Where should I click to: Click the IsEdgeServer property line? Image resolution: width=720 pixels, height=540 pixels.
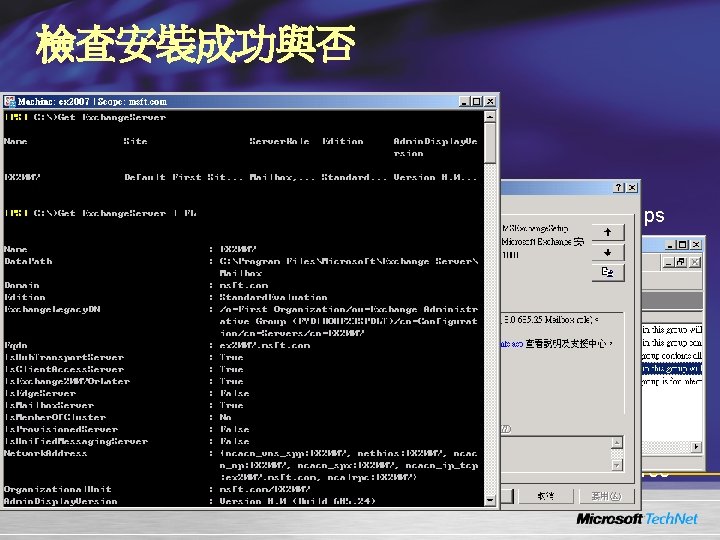[x=127, y=394]
